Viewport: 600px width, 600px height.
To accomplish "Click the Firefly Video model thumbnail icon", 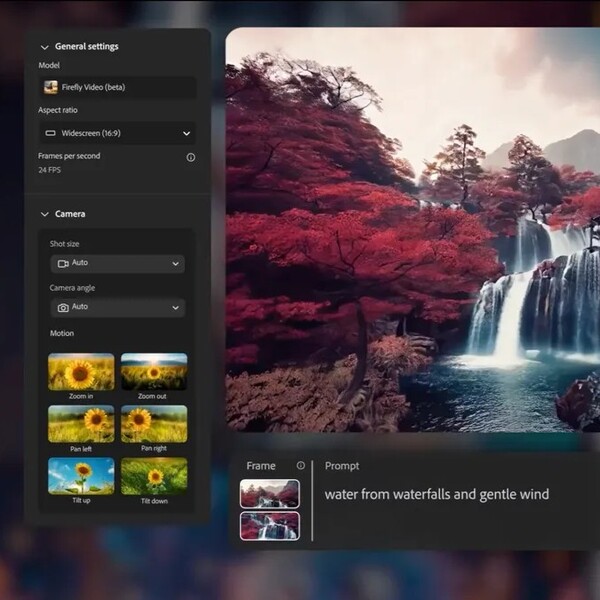I will point(51,87).
